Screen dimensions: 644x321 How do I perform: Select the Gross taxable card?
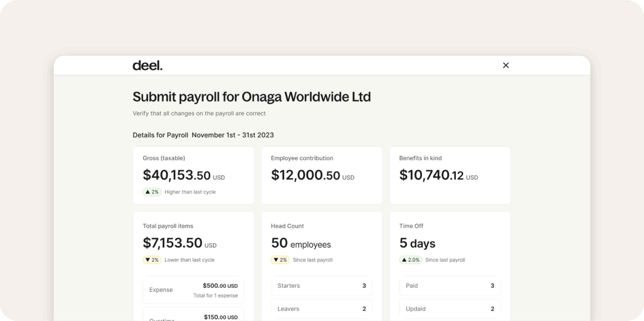click(193, 175)
